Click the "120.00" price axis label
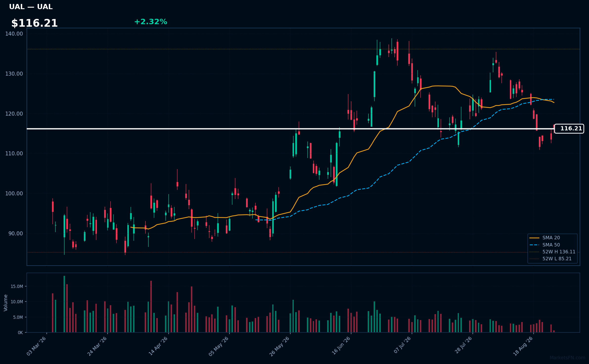589x364 pixels. 14,114
